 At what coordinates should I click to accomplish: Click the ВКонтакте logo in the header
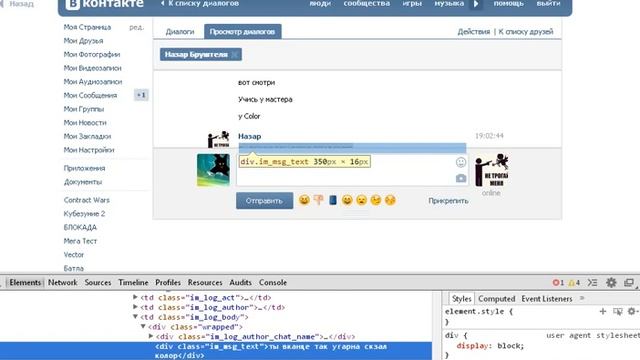click(x=104, y=4)
